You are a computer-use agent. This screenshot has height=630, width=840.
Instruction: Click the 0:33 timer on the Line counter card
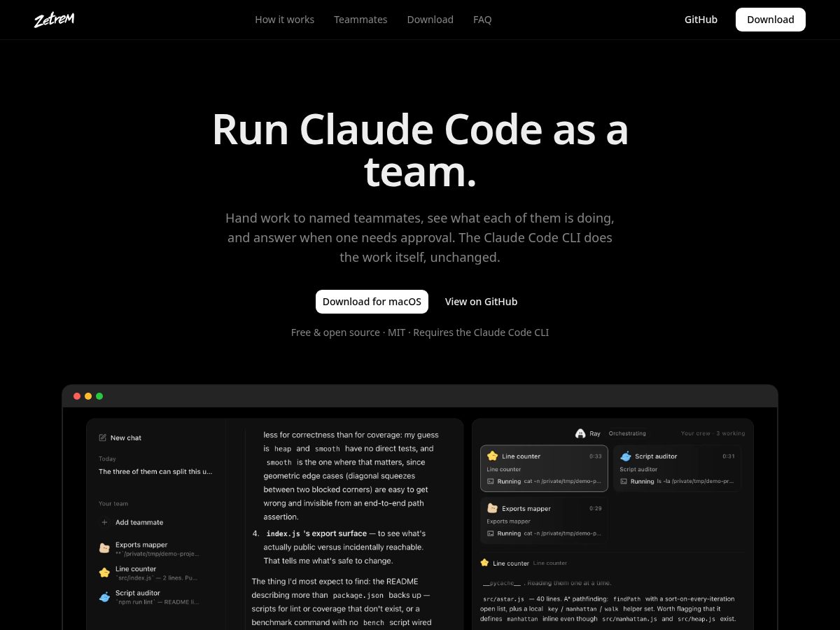point(595,456)
